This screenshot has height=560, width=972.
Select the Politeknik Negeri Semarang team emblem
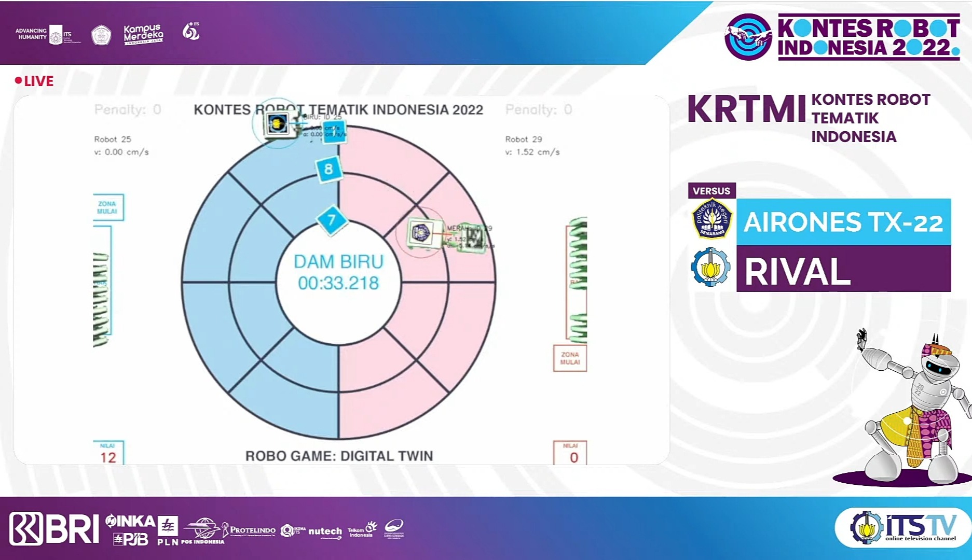pyautogui.click(x=712, y=219)
